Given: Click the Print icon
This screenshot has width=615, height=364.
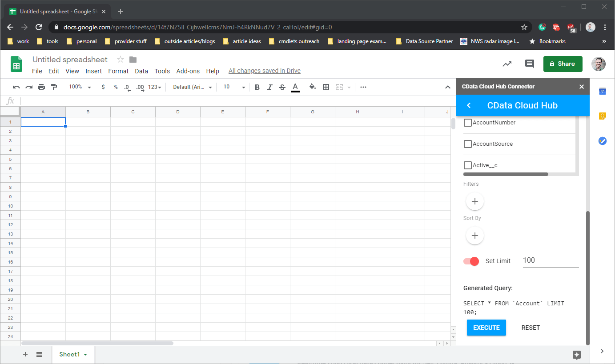Looking at the screenshot, I should click(x=41, y=87).
